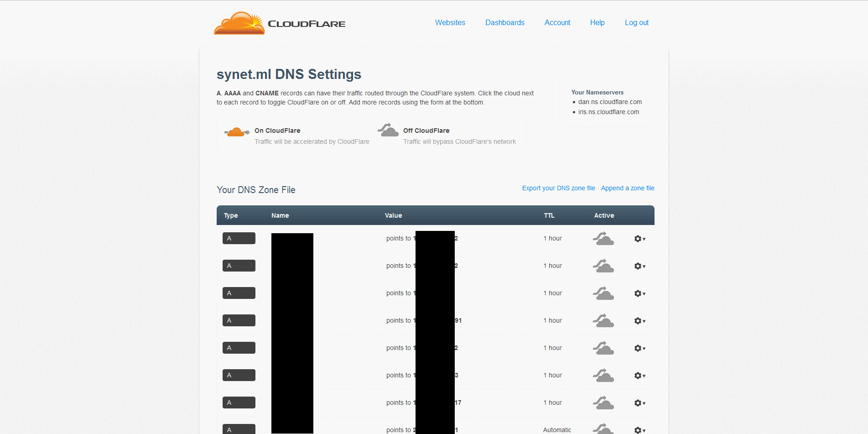Click the A type badge on fifth record
Image resolution: width=868 pixels, height=434 pixels.
239,348
